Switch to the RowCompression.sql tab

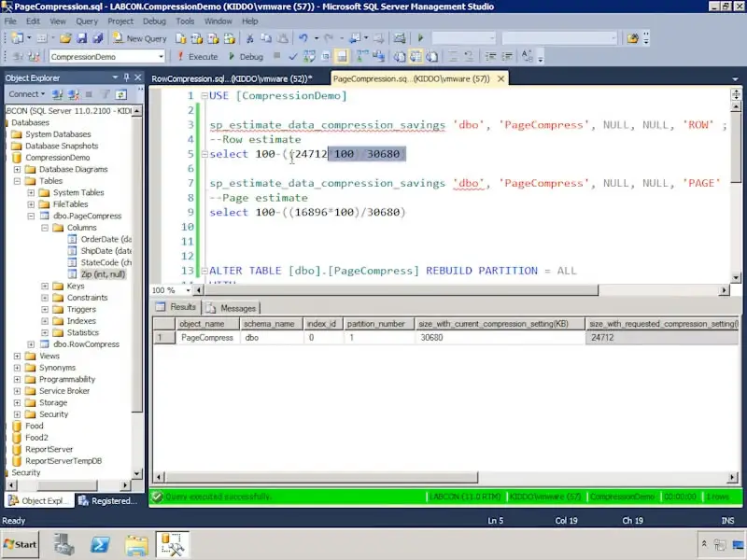click(232, 78)
